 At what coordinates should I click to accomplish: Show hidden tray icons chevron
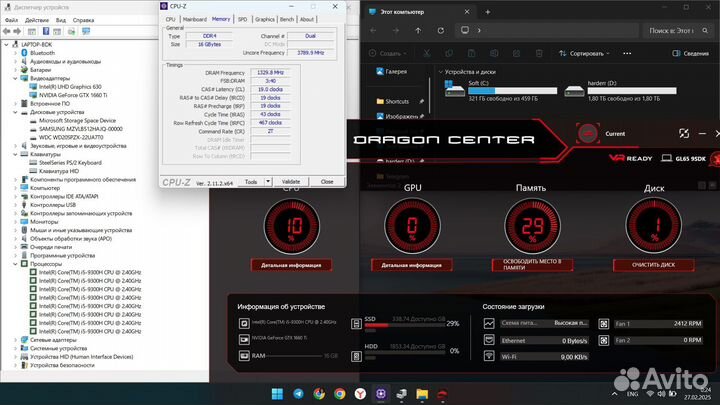point(614,394)
